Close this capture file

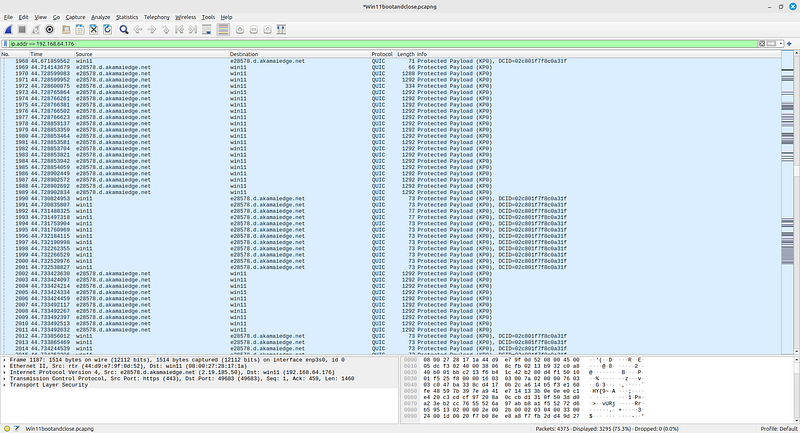point(93,30)
